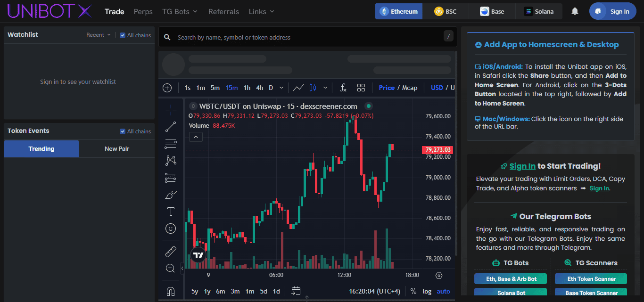The width and height of the screenshot is (644, 302).
Task: Select the line chart style icon
Action: (x=298, y=88)
